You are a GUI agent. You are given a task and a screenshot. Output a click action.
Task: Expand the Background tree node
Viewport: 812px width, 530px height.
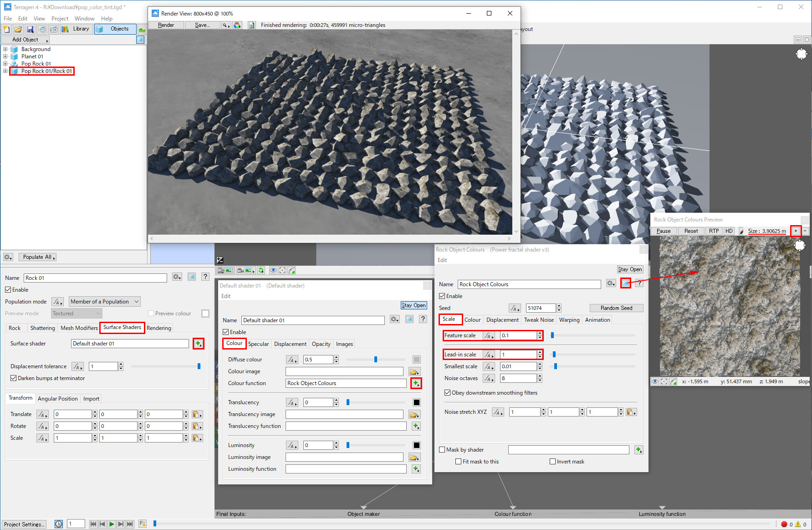tap(5, 49)
